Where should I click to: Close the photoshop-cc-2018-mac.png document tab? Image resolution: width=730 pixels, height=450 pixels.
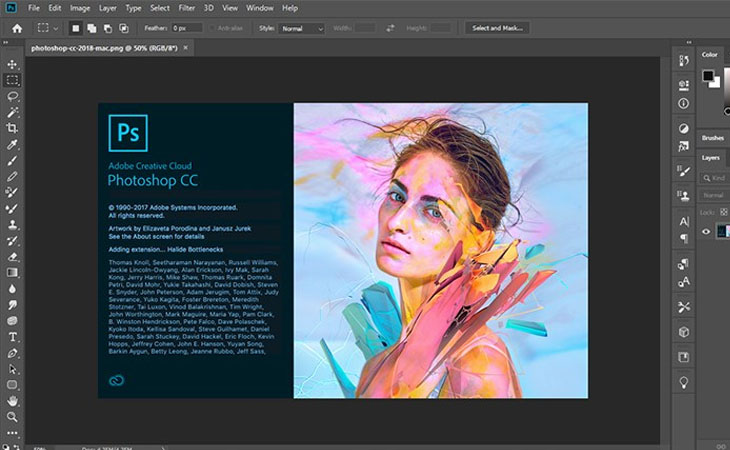pyautogui.click(x=186, y=47)
